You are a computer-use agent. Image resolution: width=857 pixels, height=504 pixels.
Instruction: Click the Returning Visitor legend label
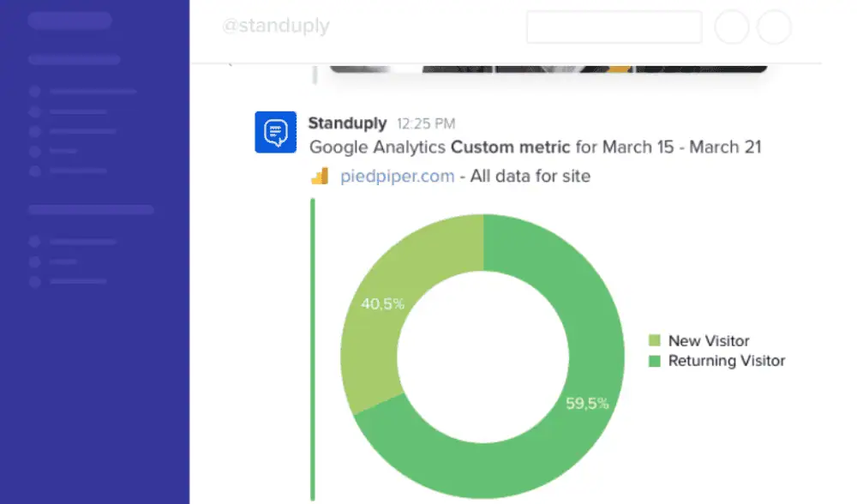tap(727, 362)
